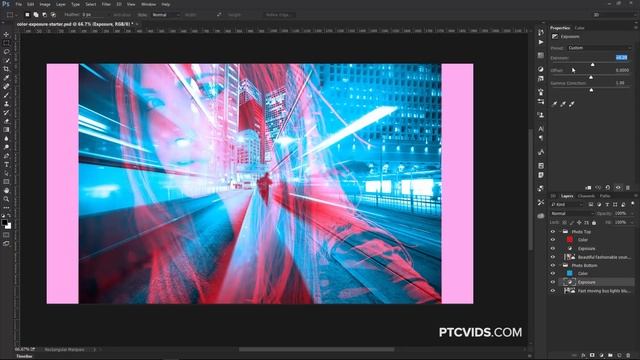Viewport: 640px width, 360px height.
Task: Select the Eyedropper tool in the toolbox
Action: (x=6, y=78)
